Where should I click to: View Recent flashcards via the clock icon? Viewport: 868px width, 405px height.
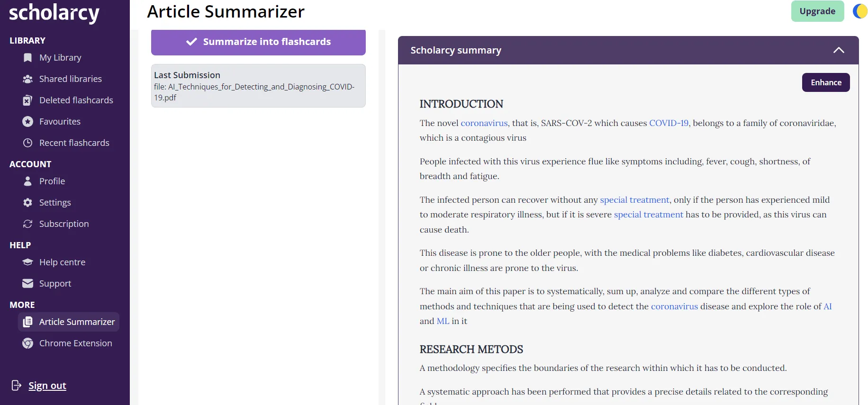[27, 143]
